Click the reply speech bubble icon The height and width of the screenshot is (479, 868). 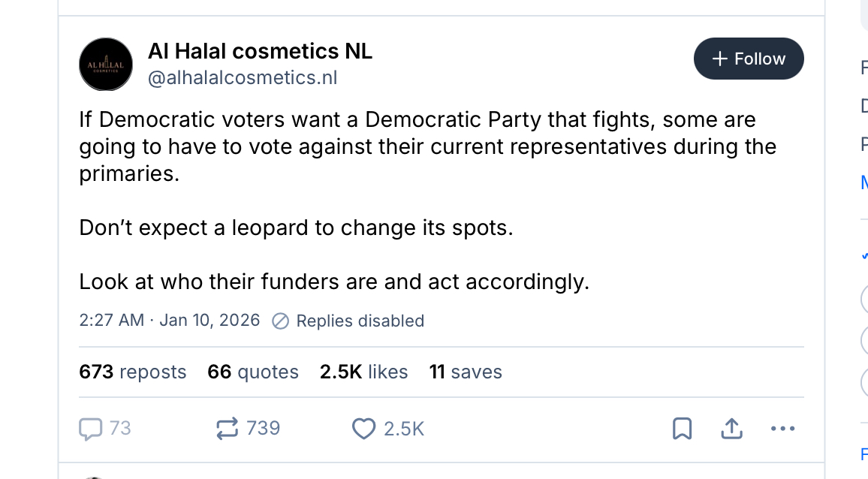[91, 429]
